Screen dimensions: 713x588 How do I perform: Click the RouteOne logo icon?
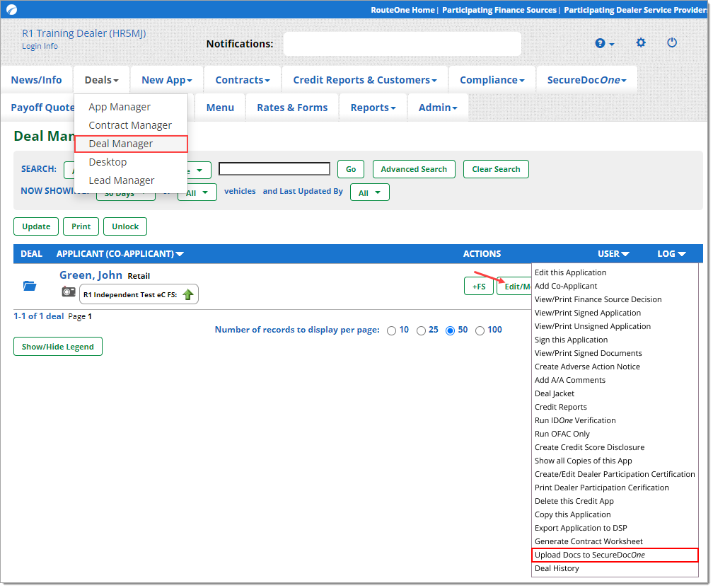click(x=12, y=9)
